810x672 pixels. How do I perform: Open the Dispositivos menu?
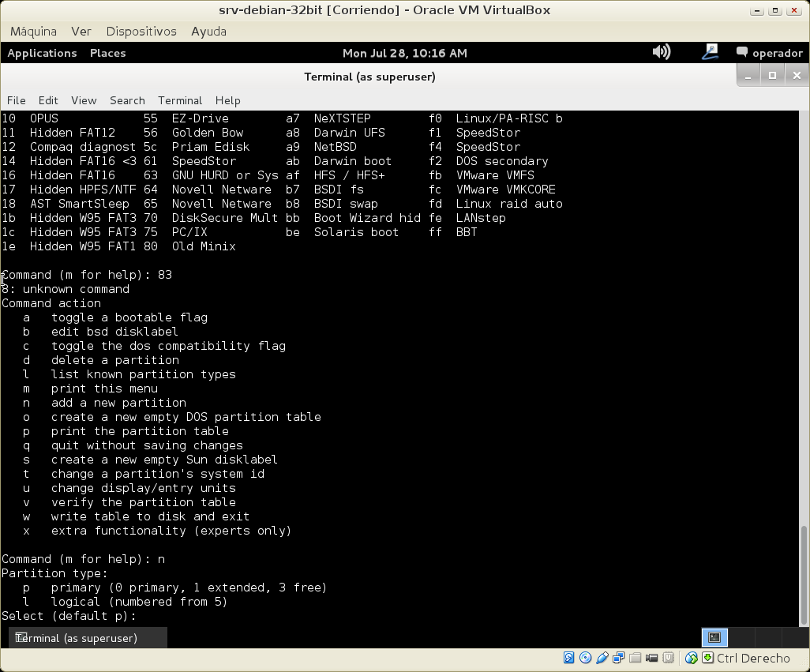tap(141, 31)
